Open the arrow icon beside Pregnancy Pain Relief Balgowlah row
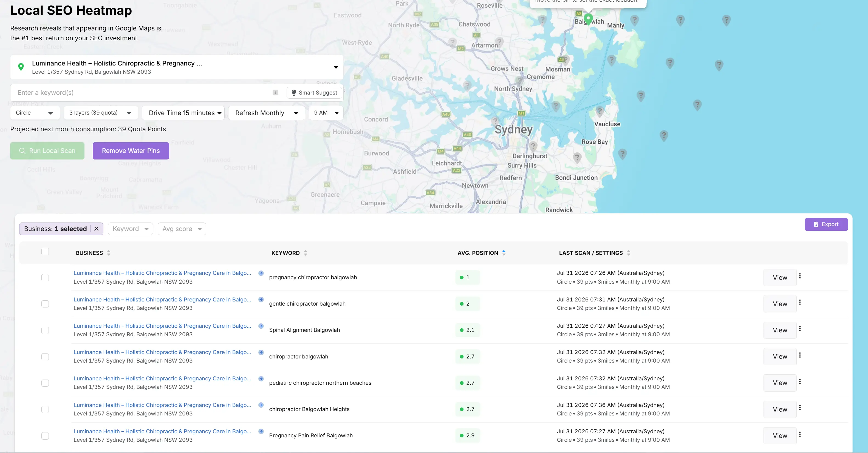Viewport: 868px width, 453px height. [261, 431]
